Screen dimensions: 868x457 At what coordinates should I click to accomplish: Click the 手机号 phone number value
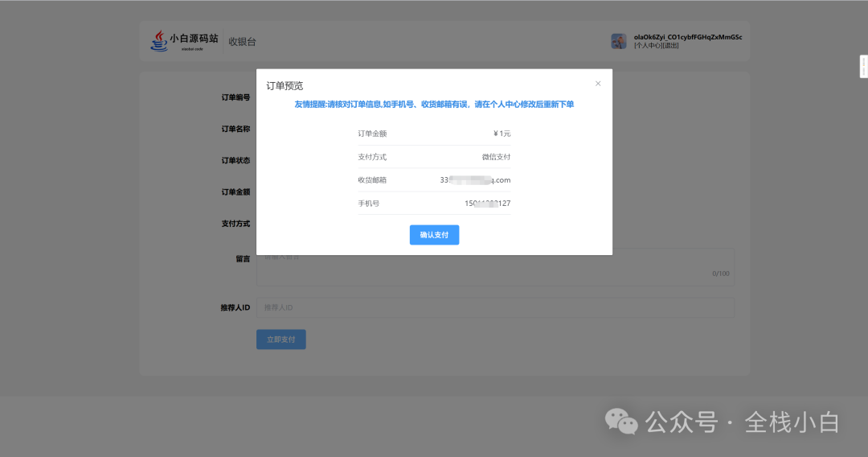[488, 204]
